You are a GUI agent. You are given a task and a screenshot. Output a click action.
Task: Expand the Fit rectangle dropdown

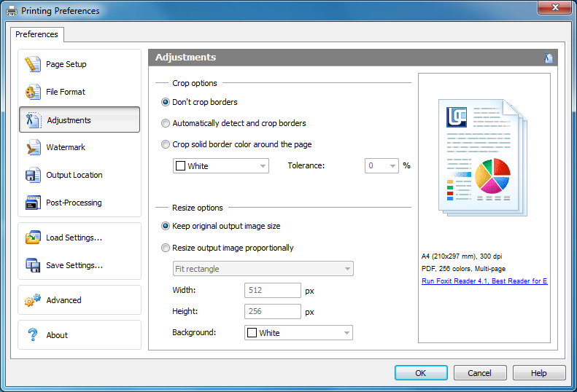click(x=263, y=269)
